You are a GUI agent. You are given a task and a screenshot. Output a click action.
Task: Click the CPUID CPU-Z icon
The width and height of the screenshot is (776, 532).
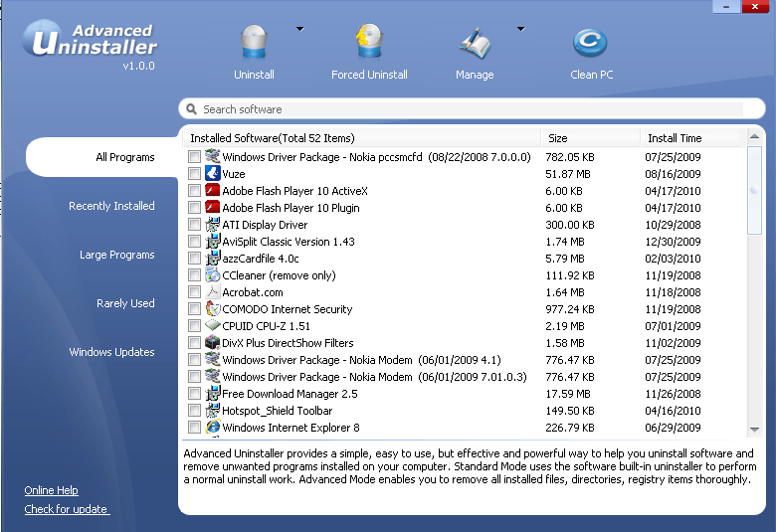pyautogui.click(x=213, y=325)
